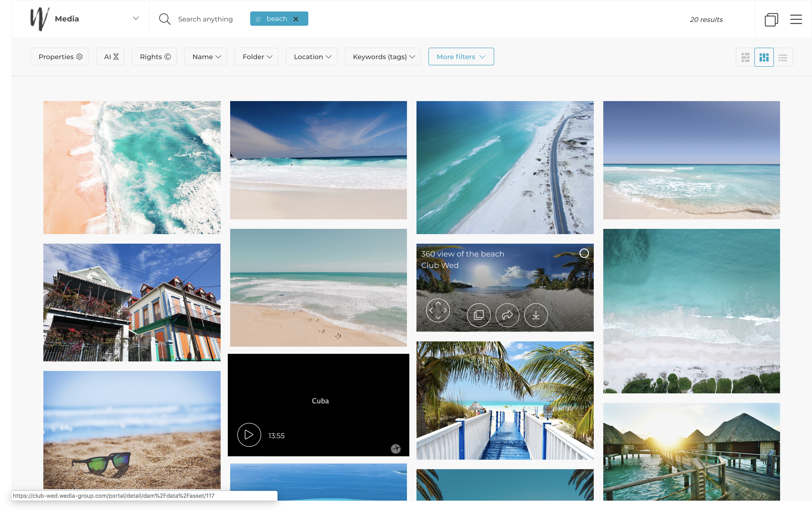The image size is (812, 514).
Task: Click the search magnifier icon
Action: tap(165, 19)
